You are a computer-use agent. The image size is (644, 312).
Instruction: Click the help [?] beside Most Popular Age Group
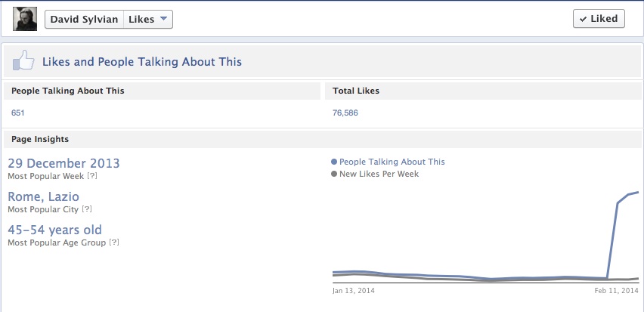click(114, 242)
